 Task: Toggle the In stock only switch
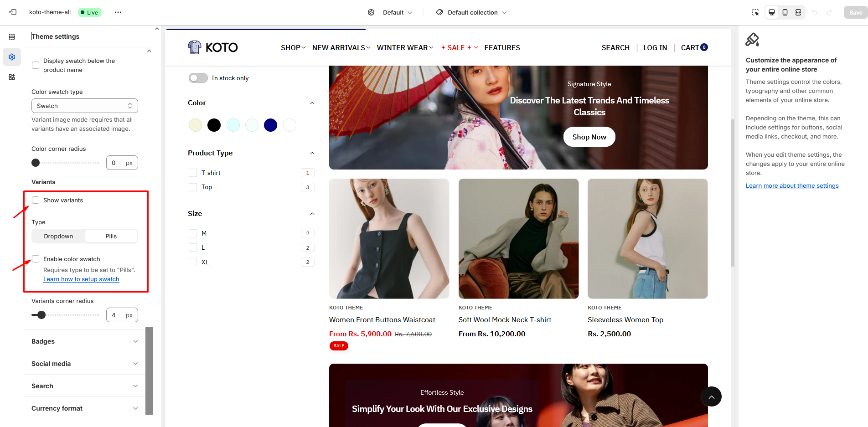tap(198, 78)
